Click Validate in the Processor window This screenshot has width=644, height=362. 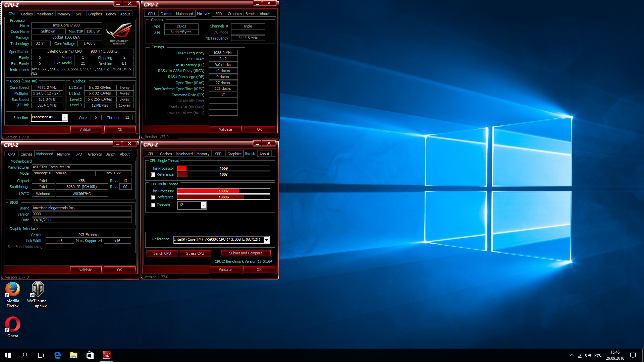coord(86,130)
